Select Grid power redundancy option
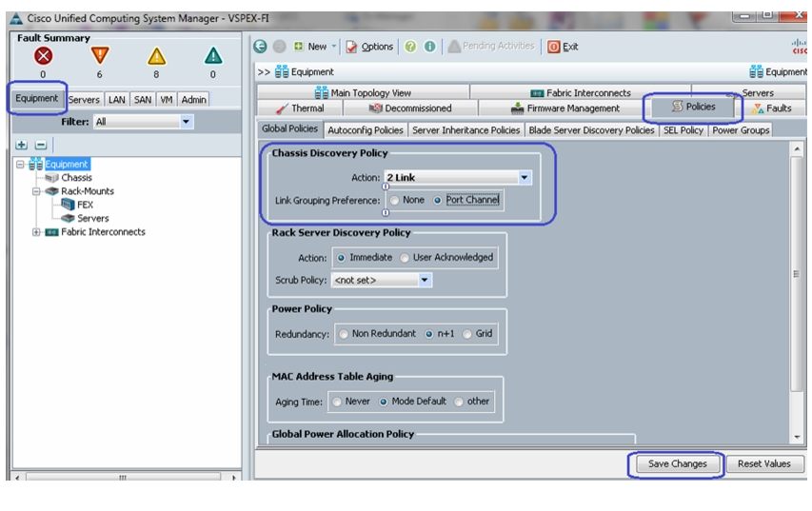The height and width of the screenshot is (511, 812). click(467, 334)
